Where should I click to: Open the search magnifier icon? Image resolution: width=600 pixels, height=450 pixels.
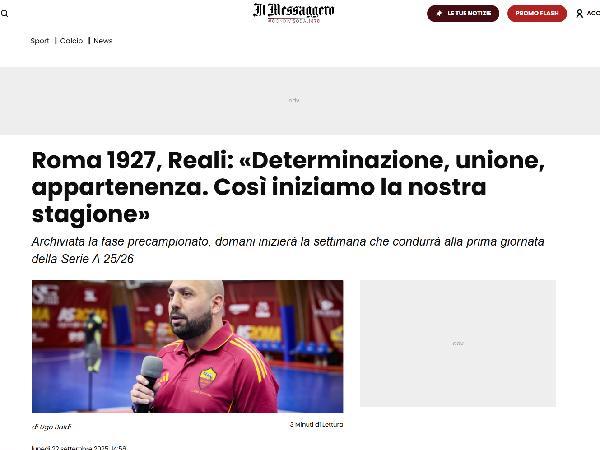point(5,14)
